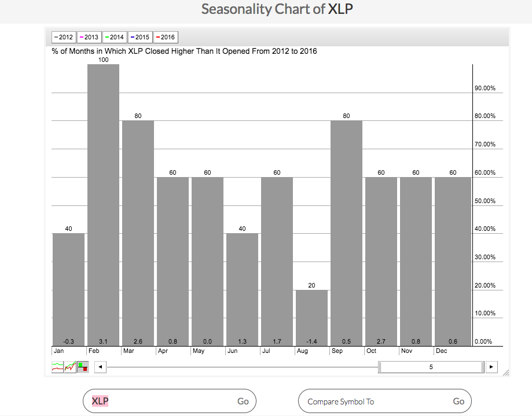Screen dimensions: 532x416
Task: Click the 90.00% axis label
Action: point(485,88)
